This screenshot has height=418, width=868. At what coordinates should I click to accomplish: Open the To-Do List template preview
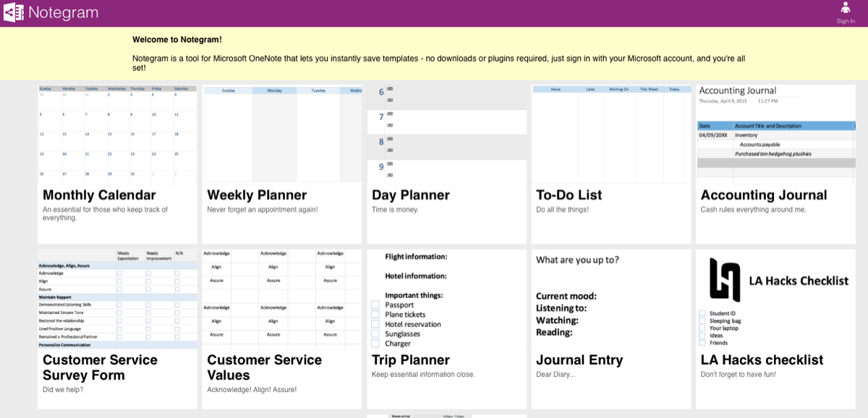[610, 133]
